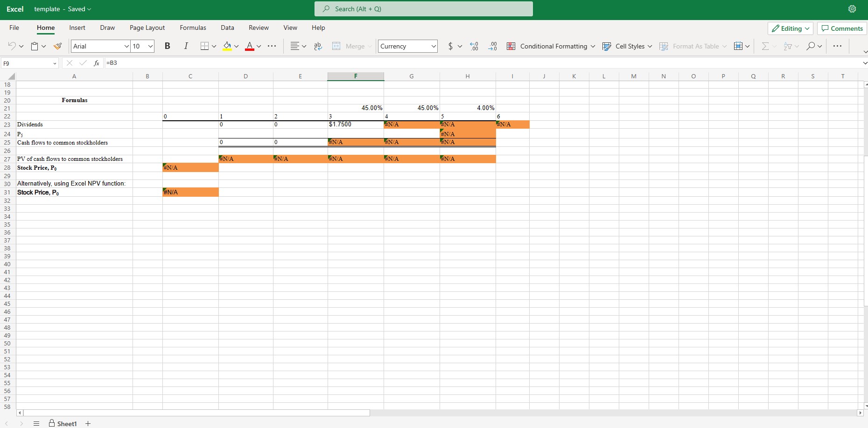Enable wrap text
This screenshot has width=868, height=428.
click(x=318, y=46)
